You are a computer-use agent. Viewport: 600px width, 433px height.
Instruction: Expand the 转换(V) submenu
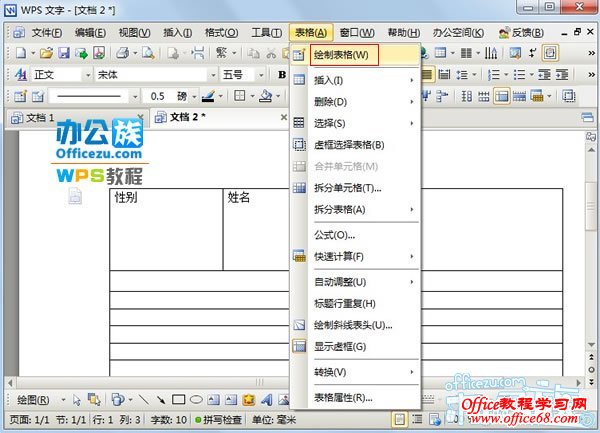(x=412, y=372)
